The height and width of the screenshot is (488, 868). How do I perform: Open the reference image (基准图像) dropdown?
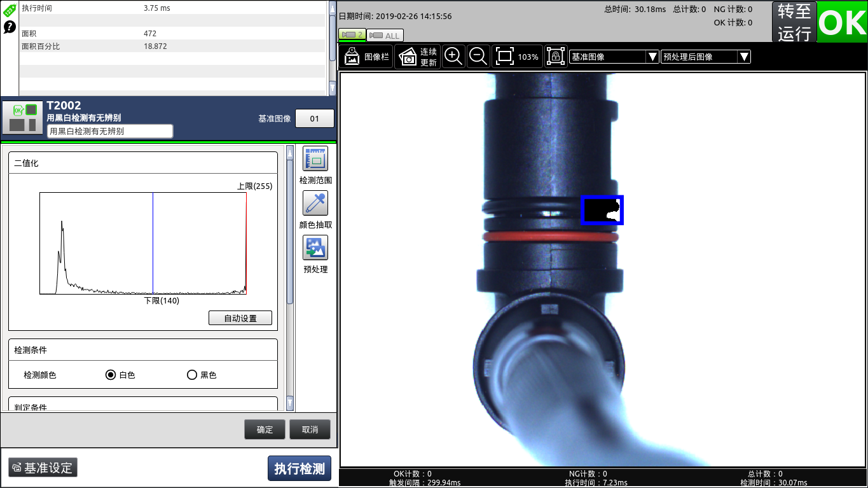(x=614, y=57)
